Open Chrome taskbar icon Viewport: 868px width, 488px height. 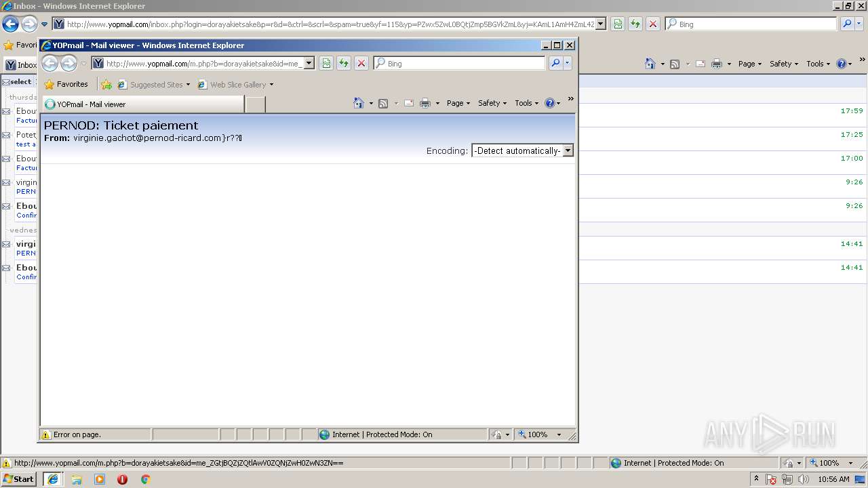[145, 479]
